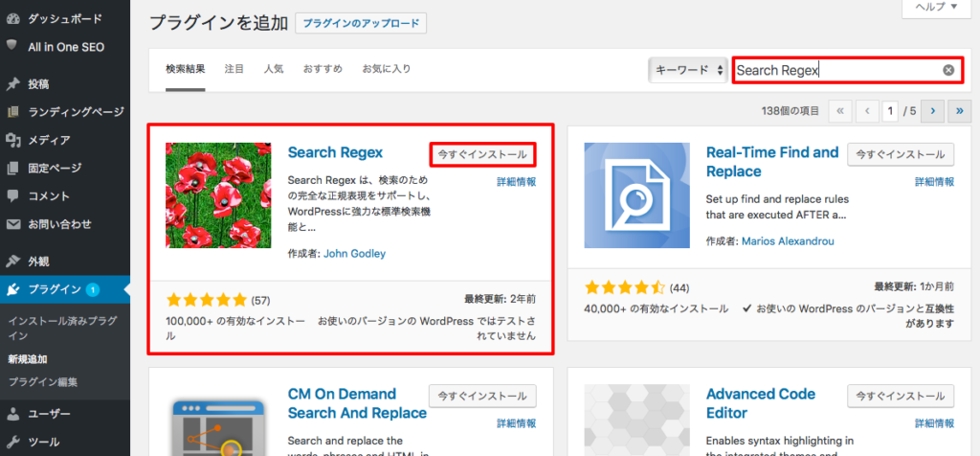Open the ダッシュボード dashboard icon
This screenshot has width=980, height=456.
coord(12,19)
